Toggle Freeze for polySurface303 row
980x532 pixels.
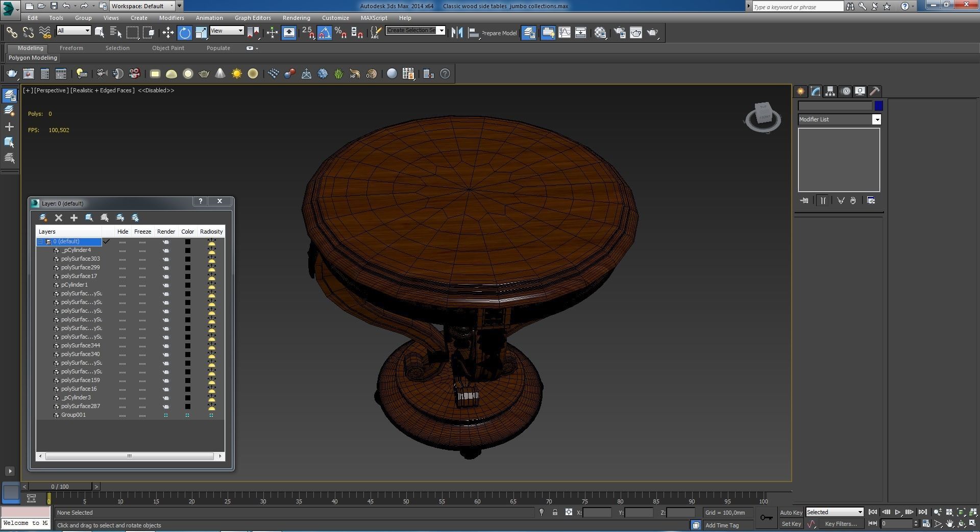click(142, 259)
